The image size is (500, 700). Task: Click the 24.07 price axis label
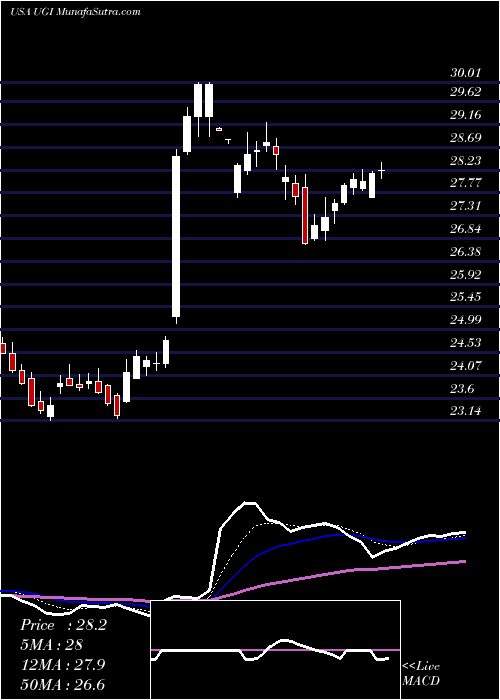point(466,366)
